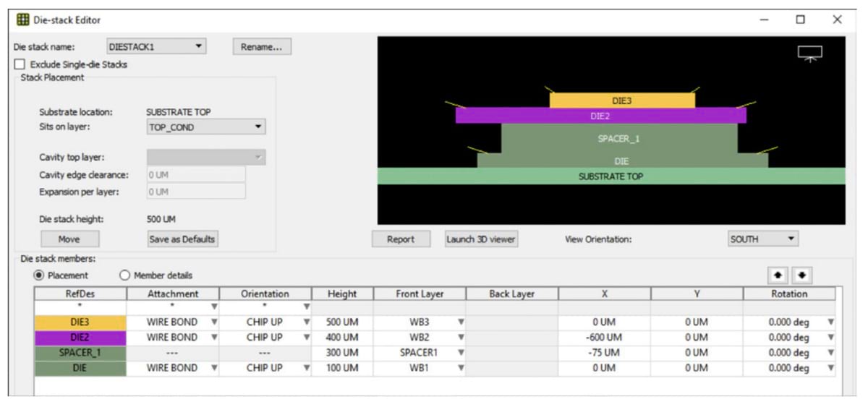Click the move member down arrow icon
The width and height of the screenshot is (868, 407).
point(801,275)
